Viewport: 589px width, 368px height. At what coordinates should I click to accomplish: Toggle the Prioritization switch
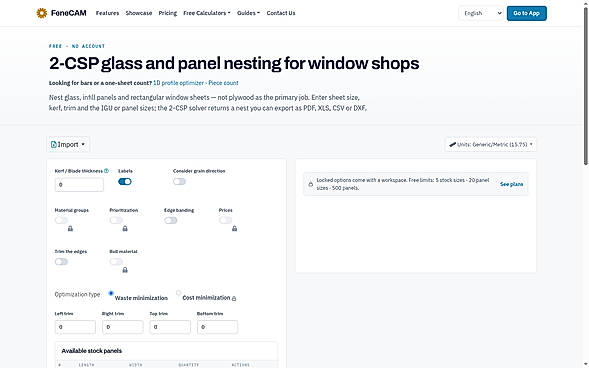[116, 220]
